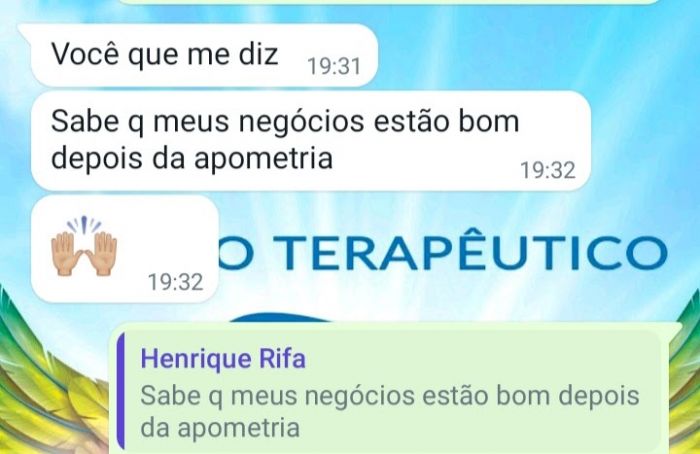The height and width of the screenshot is (454, 700).
Task: Tap the word "Sabe" in the white bubble
Action: 84,121
